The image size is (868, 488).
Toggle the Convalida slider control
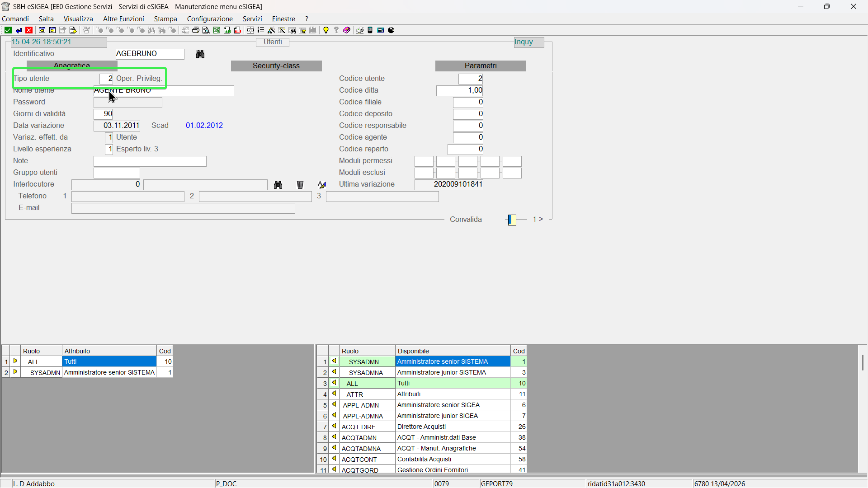pyautogui.click(x=512, y=220)
